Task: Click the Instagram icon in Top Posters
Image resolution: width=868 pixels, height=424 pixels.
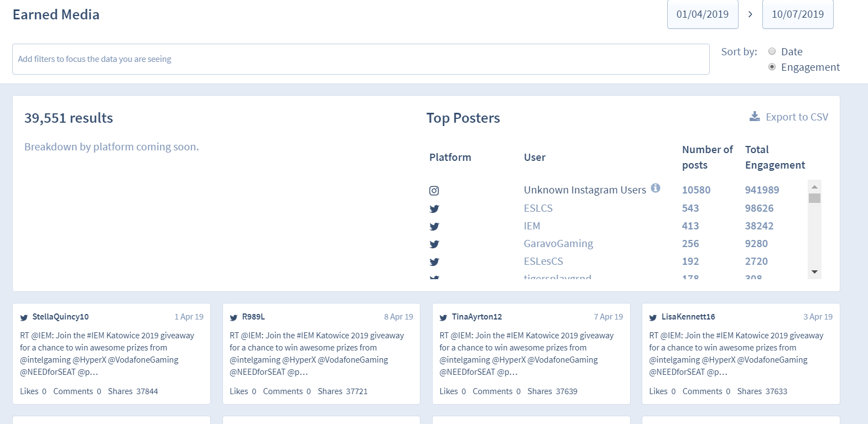Action: tap(434, 191)
